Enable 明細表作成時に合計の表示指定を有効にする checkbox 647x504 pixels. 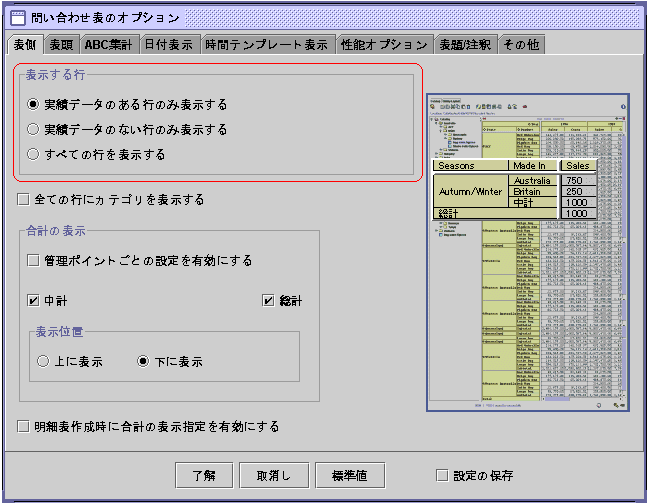pos(24,426)
